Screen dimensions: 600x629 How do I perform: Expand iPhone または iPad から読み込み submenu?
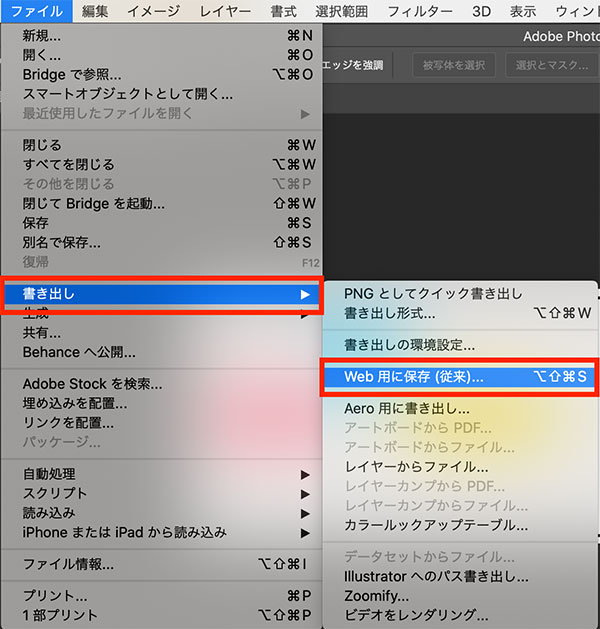coord(162,532)
